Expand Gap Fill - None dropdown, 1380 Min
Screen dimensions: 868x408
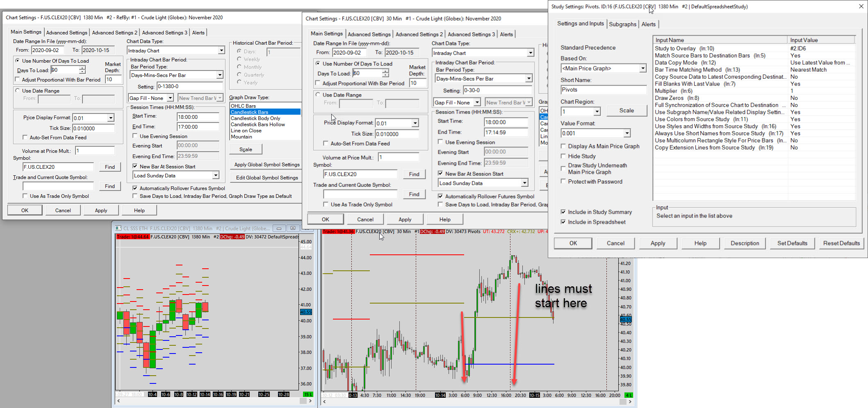pyautogui.click(x=170, y=98)
